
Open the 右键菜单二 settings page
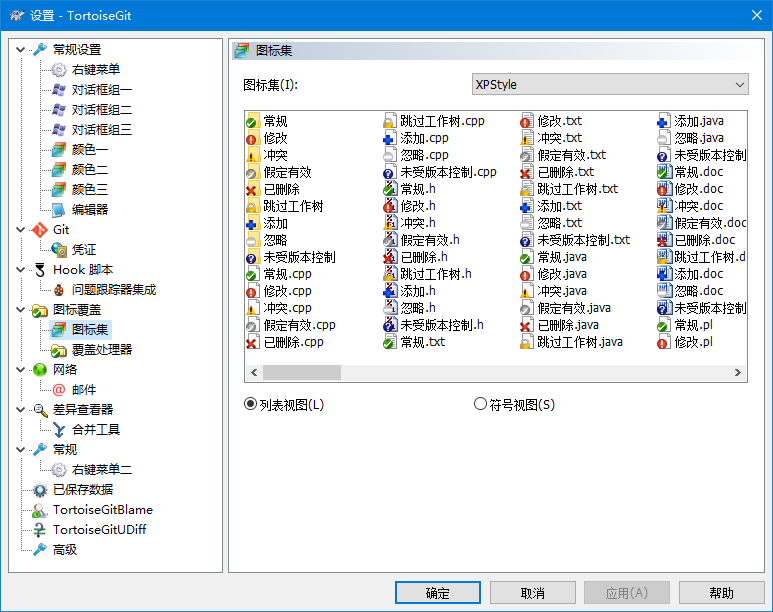click(x=102, y=470)
